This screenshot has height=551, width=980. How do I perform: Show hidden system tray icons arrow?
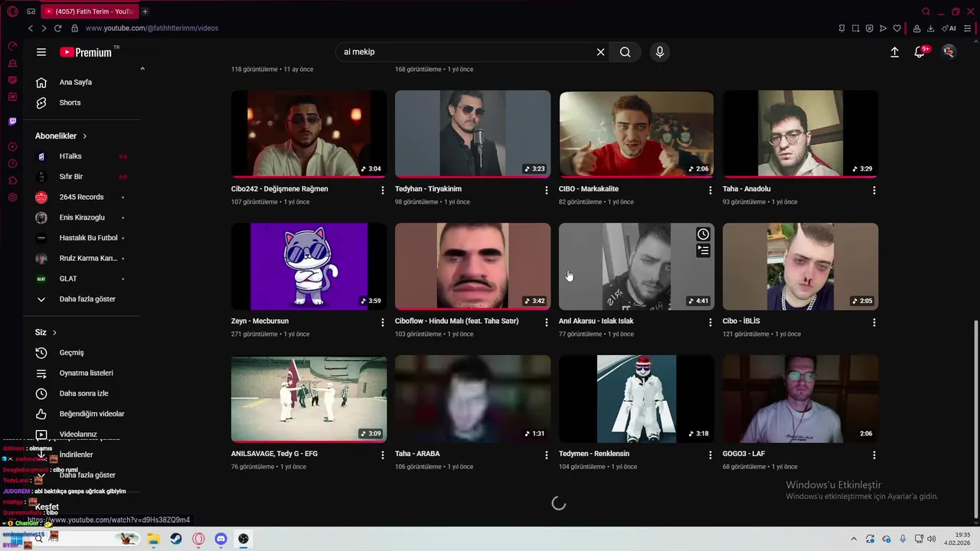(x=854, y=539)
